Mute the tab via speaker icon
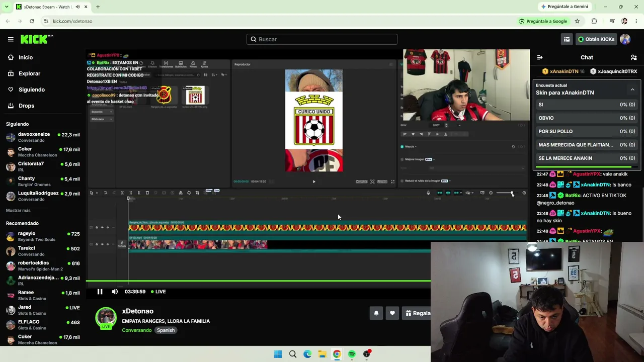Screen dimensions: 644x362 tap(77, 7)
